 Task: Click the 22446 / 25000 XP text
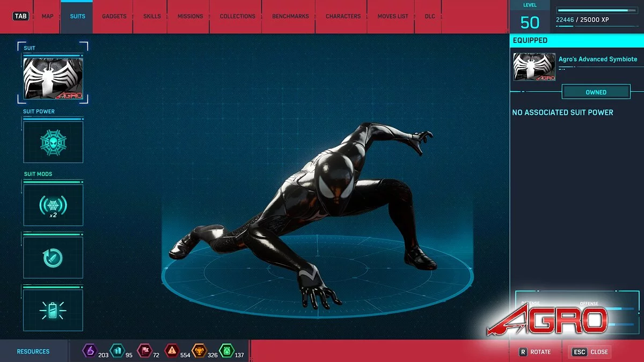(582, 20)
